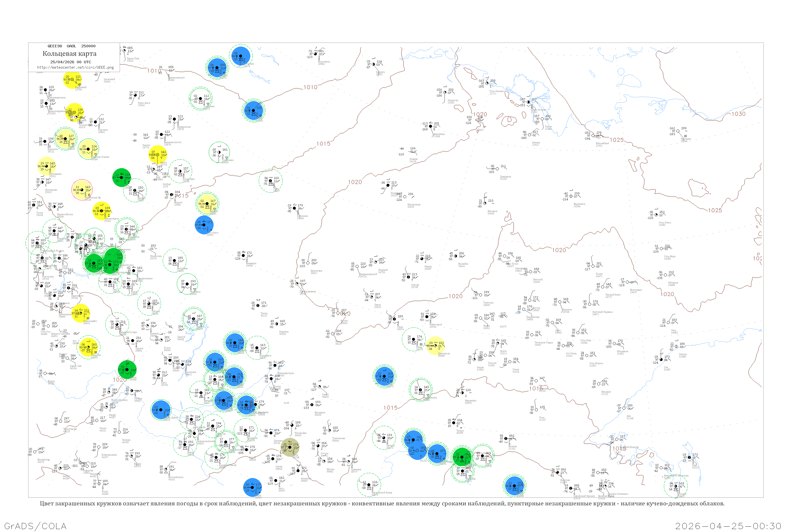Click the Киренск station marker
798x532 pixels.
tap(277, 324)
